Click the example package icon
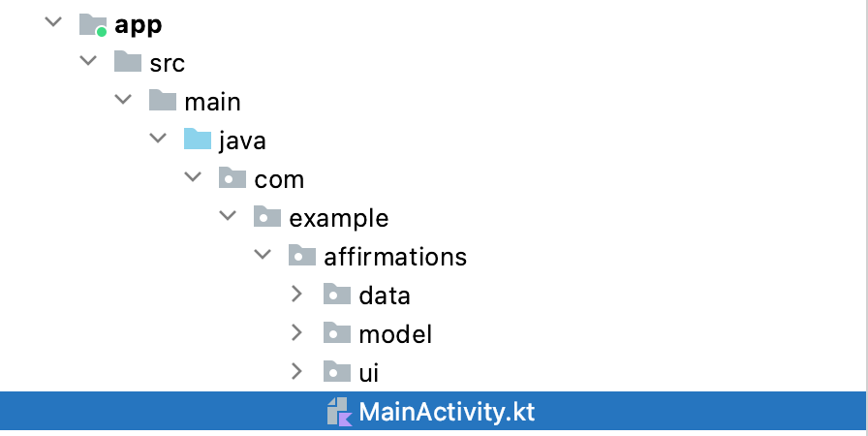The height and width of the screenshot is (436, 868). [266, 218]
